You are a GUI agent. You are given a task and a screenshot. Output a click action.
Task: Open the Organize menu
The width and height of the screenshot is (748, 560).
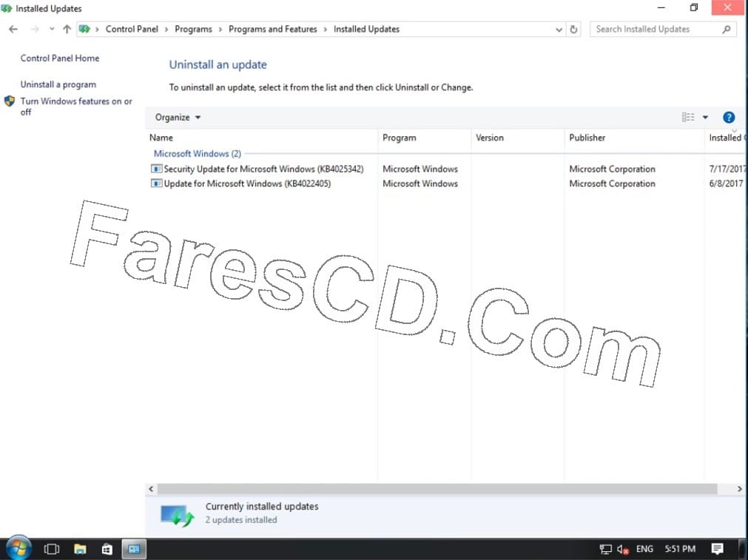[x=178, y=118]
